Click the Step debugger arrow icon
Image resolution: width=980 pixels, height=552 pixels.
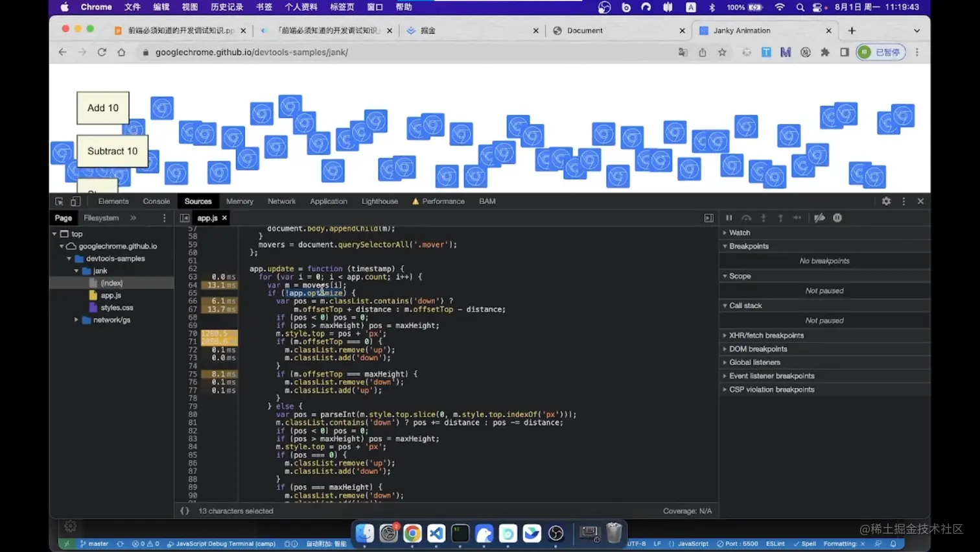[x=797, y=218]
